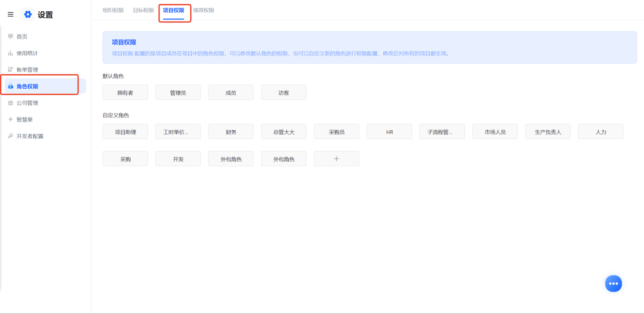Open the 财务 custom role

click(x=231, y=132)
